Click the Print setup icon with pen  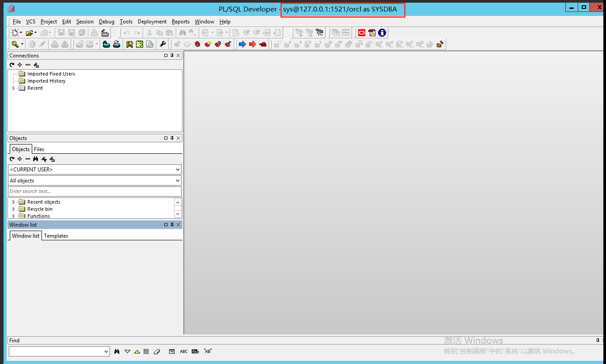[104, 33]
